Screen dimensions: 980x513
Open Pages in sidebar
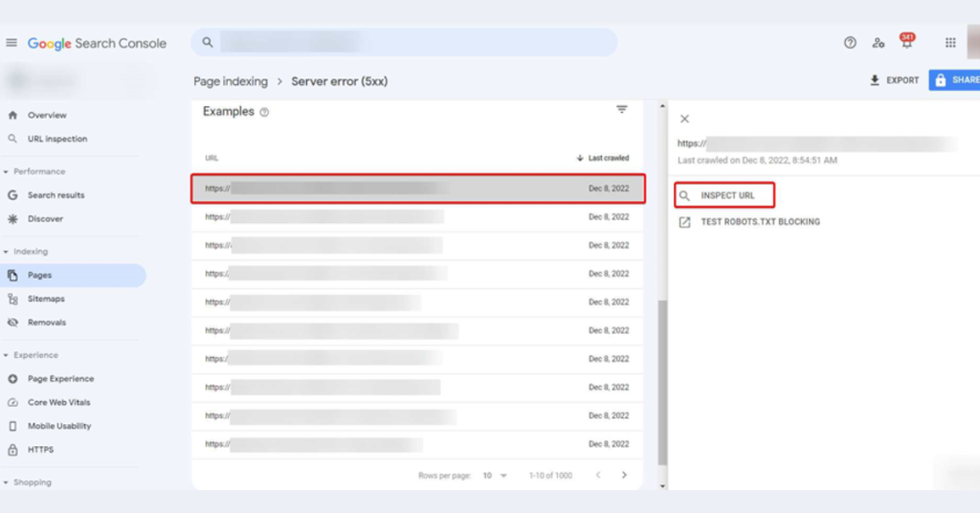tap(73, 275)
